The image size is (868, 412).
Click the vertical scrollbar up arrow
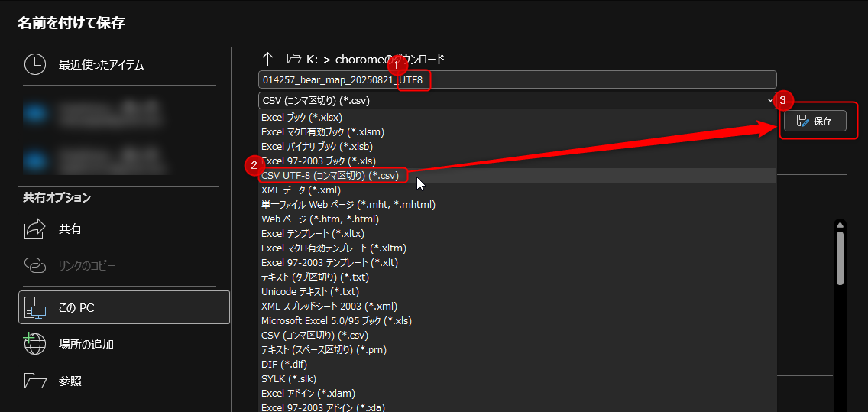pos(840,225)
